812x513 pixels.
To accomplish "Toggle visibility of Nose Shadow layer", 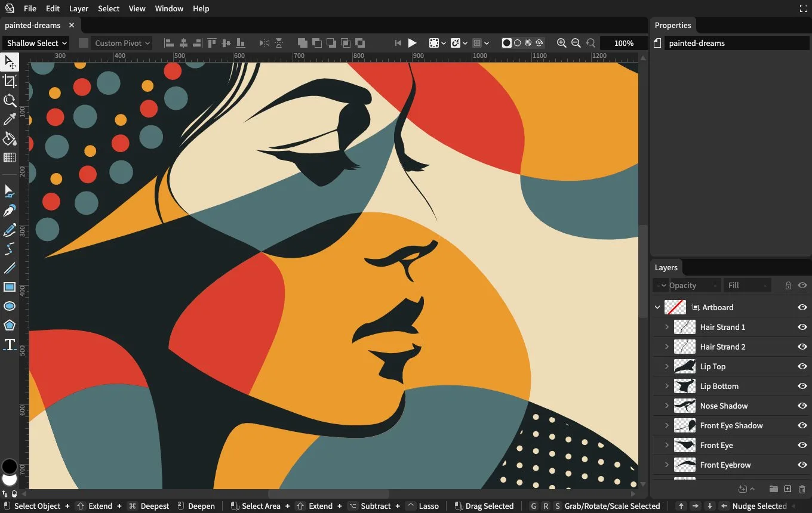I will pyautogui.click(x=802, y=406).
